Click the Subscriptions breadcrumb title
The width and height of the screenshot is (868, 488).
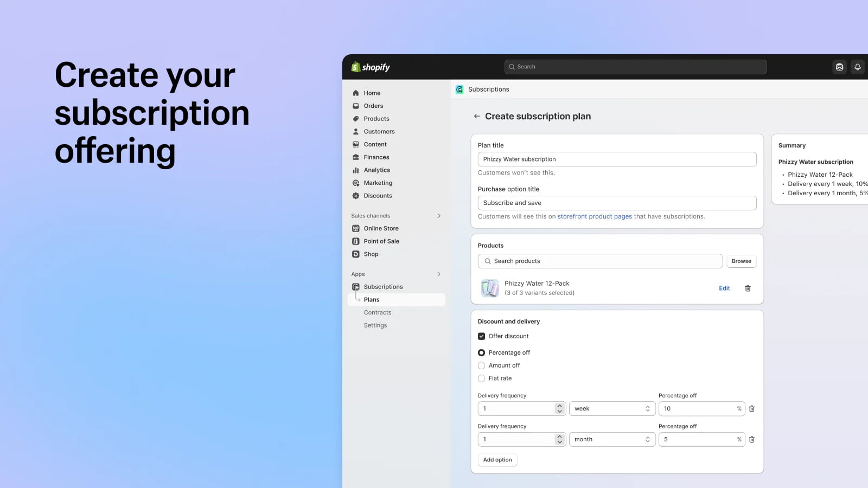coord(489,89)
